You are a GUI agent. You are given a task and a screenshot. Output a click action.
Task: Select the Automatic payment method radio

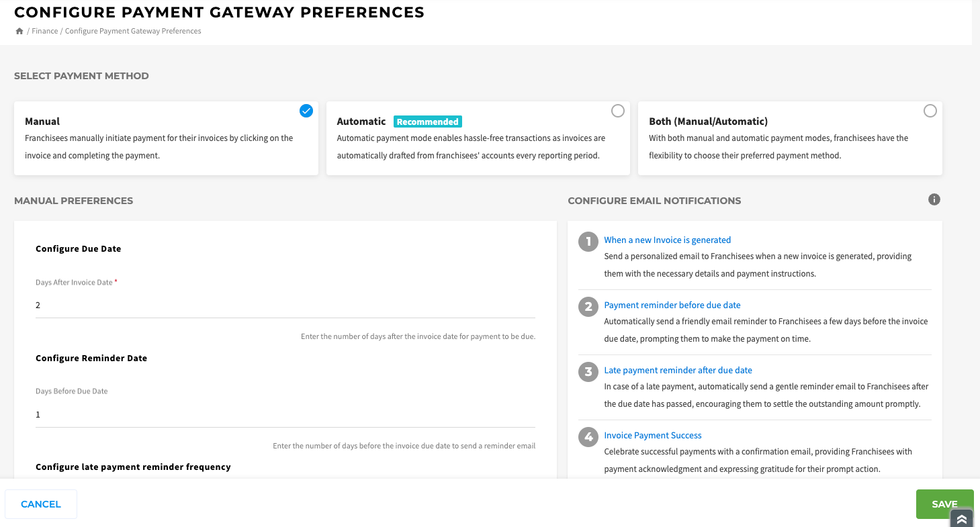coord(618,111)
